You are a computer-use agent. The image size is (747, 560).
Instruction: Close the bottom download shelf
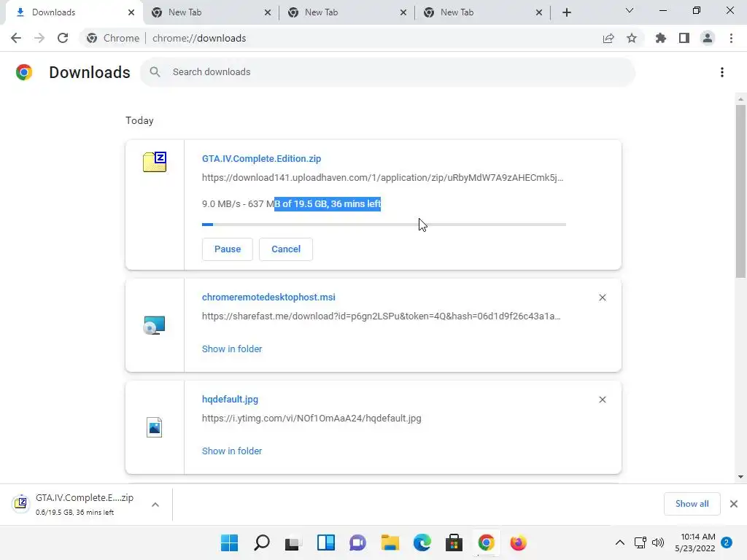734,504
